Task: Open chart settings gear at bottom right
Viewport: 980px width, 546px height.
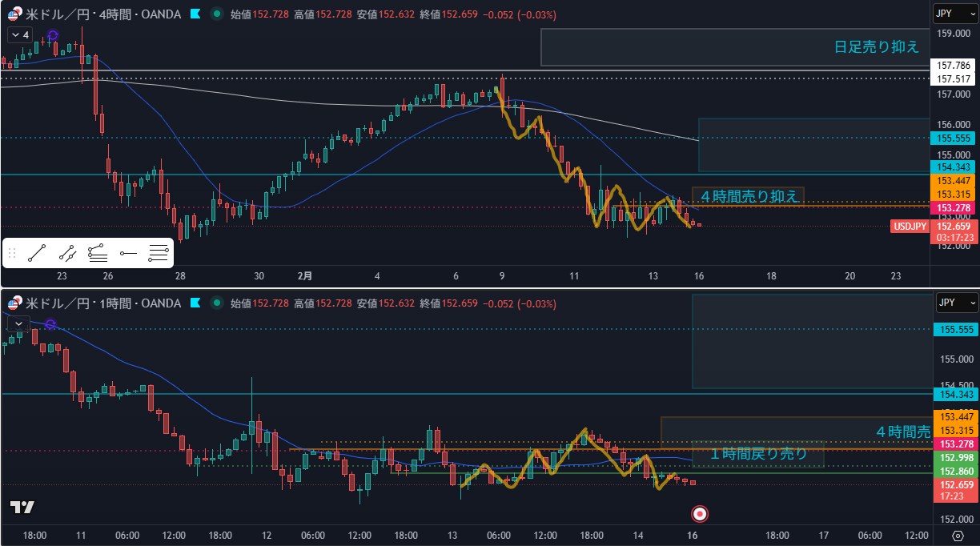Action: 958,536
